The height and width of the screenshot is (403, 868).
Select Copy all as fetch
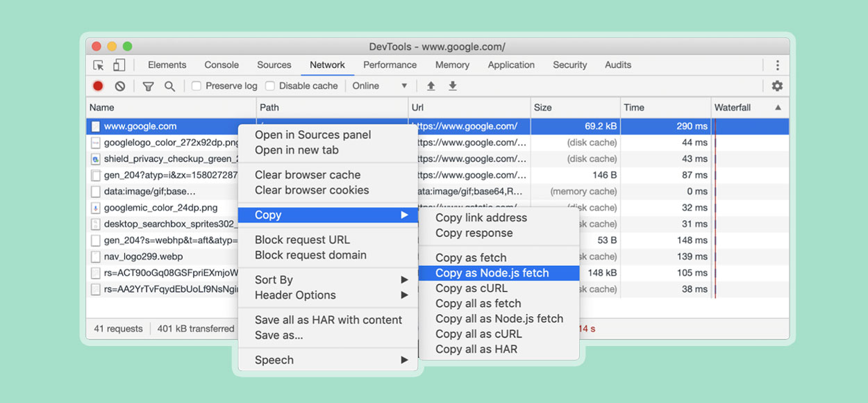(x=478, y=304)
